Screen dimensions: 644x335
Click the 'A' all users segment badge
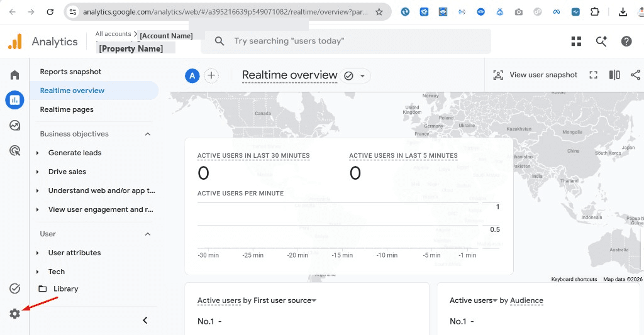tap(192, 75)
